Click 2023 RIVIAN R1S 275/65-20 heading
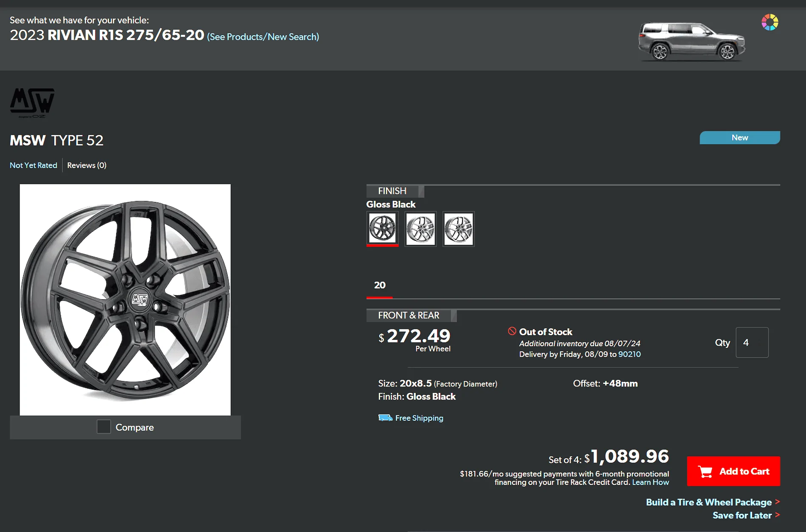 [107, 35]
